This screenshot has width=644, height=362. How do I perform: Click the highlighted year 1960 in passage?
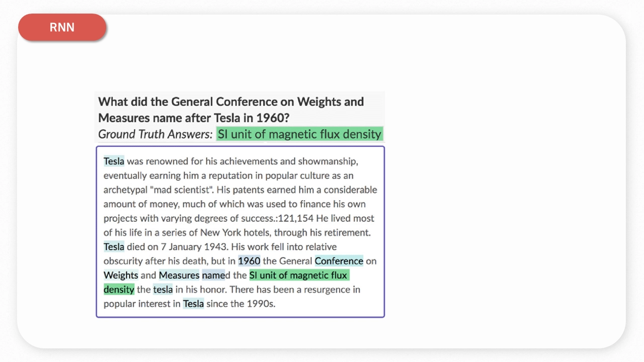(249, 261)
